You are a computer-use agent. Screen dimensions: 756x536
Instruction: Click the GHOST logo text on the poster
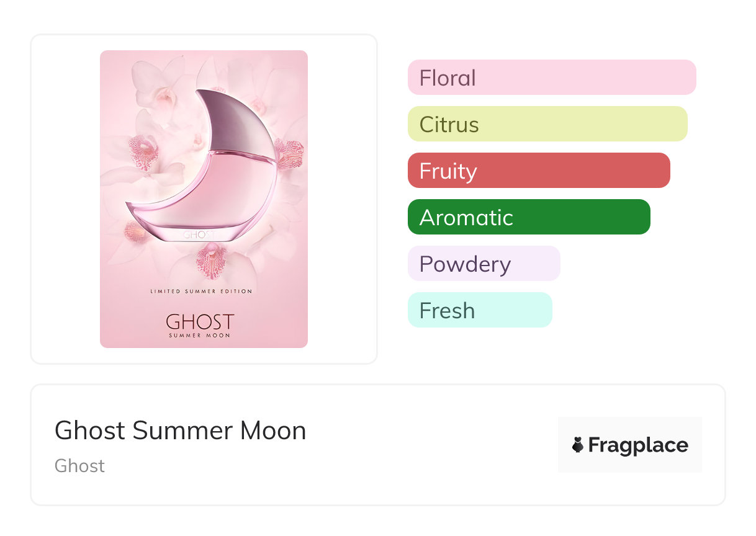coord(200,321)
